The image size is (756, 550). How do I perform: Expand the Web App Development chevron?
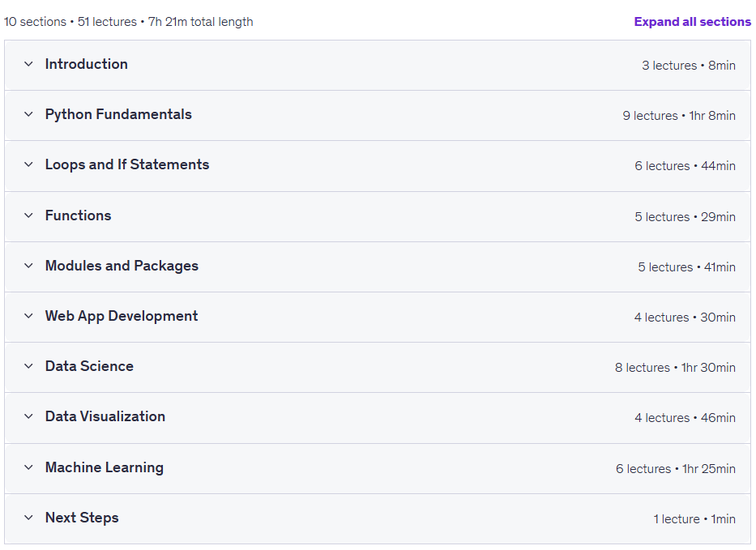tap(29, 316)
